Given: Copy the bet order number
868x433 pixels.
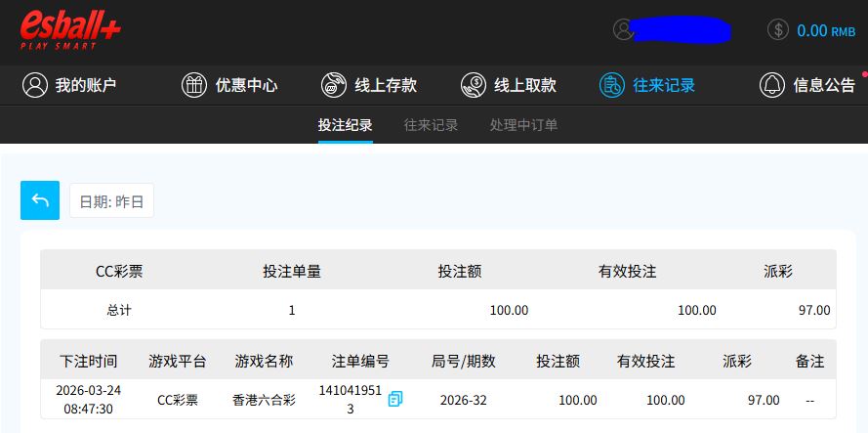Looking at the screenshot, I should [x=395, y=399].
